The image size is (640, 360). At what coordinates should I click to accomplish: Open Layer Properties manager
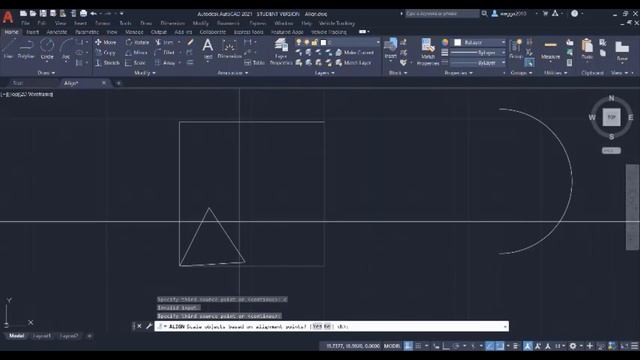tap(281, 51)
